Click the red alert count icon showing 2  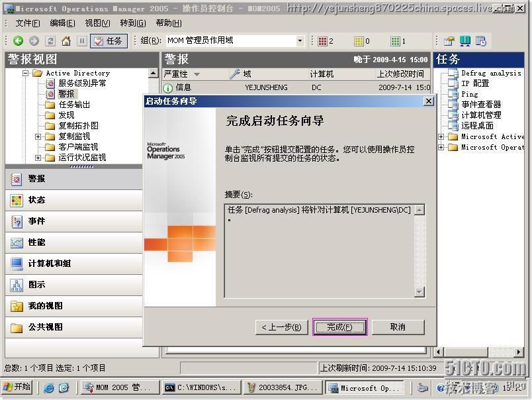pyautogui.click(x=322, y=42)
